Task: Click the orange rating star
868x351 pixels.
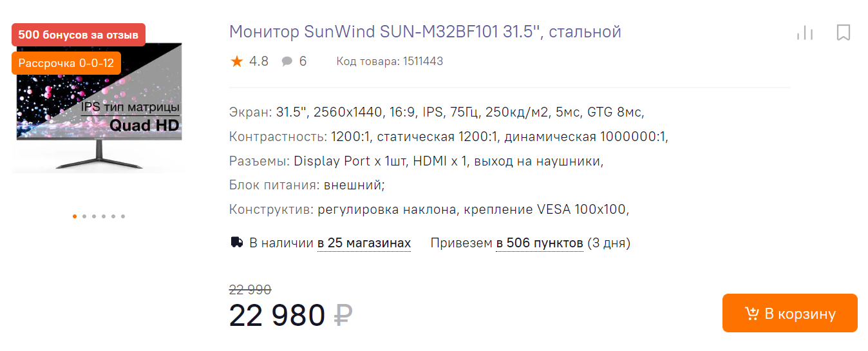Action: (237, 62)
